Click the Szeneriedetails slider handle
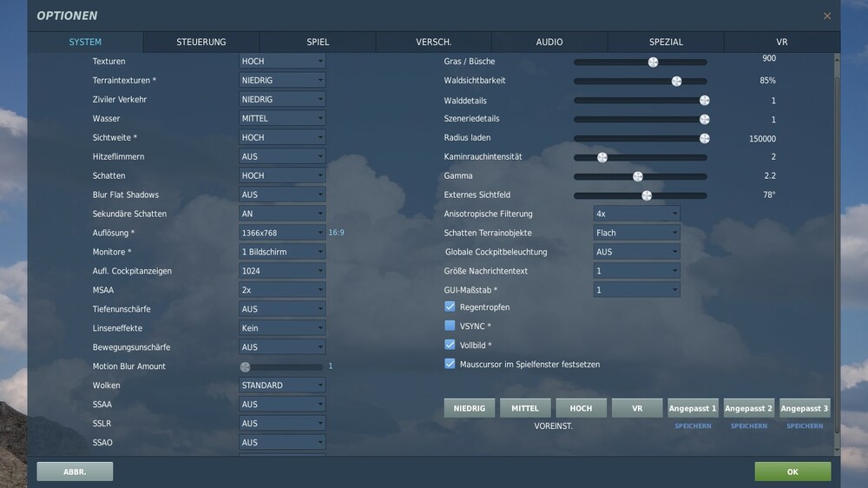The image size is (868, 488). coord(704,119)
